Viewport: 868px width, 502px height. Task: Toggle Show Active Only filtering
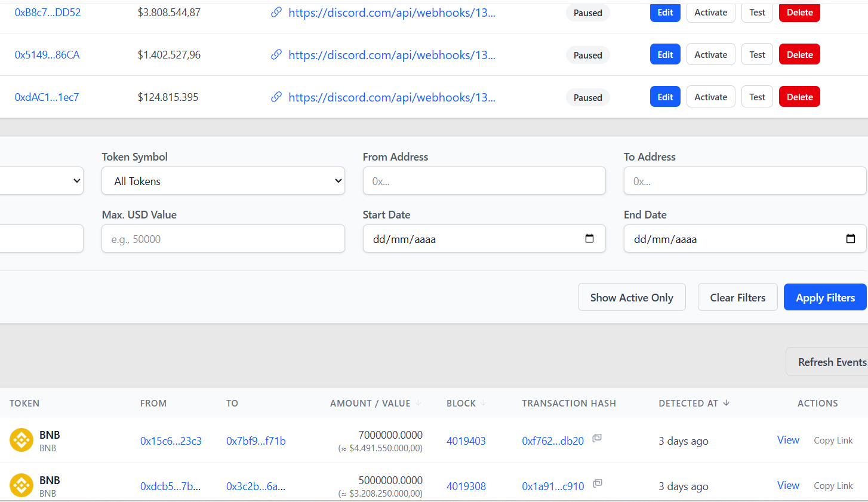tap(632, 297)
